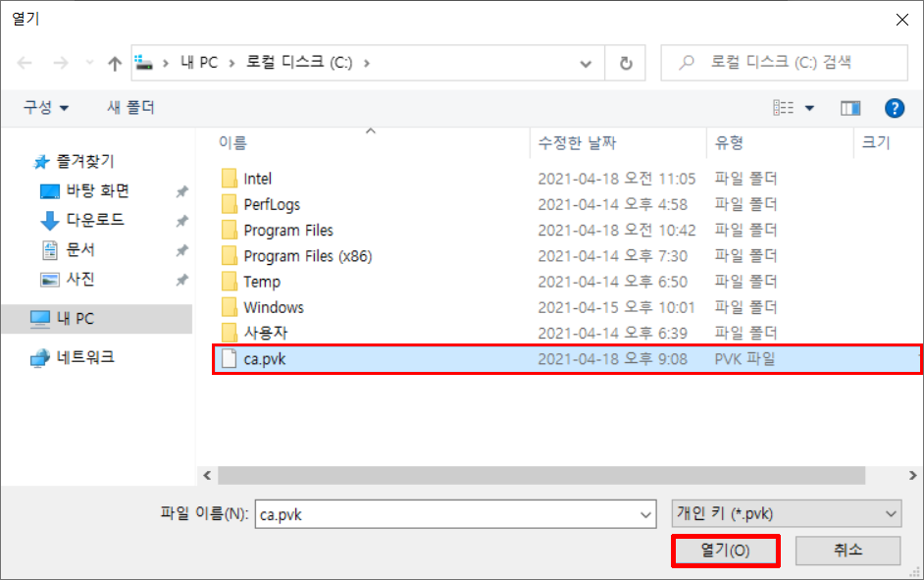
Task: Sort by 수정한 날짜 column
Action: click(577, 142)
